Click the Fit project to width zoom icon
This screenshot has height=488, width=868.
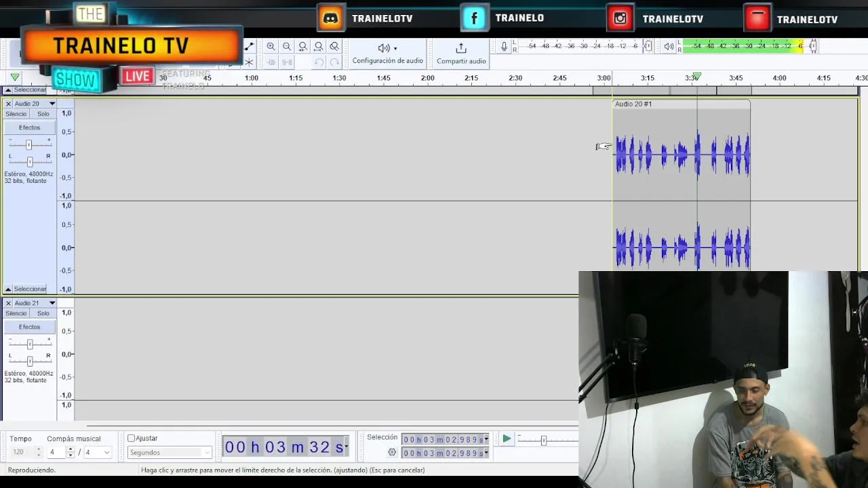click(x=319, y=47)
